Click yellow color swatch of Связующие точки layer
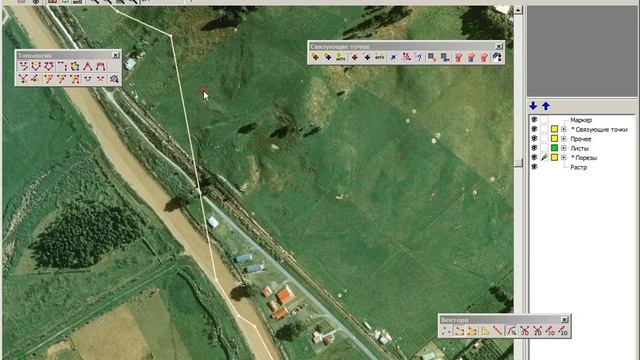Viewport: 640px width, 360px height. (x=554, y=129)
